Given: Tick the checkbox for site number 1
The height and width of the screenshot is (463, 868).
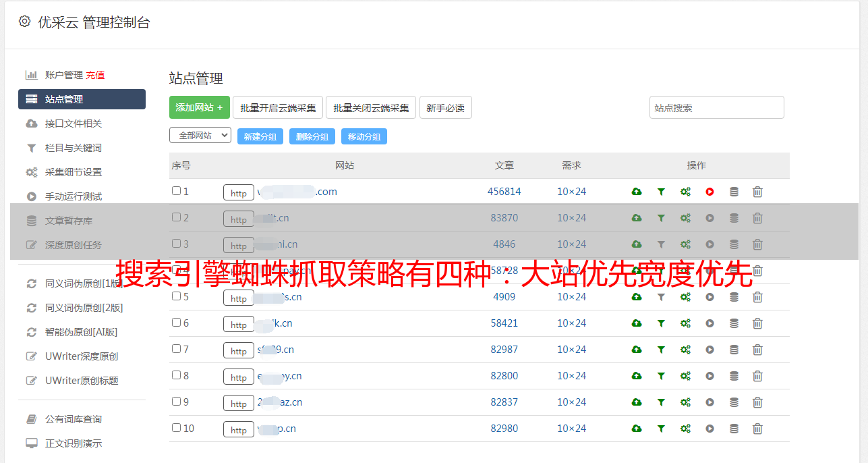Looking at the screenshot, I should coord(176,191).
